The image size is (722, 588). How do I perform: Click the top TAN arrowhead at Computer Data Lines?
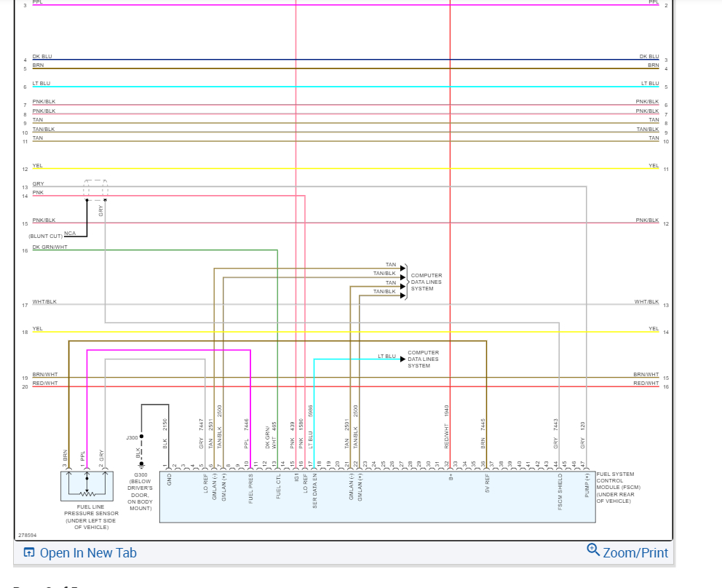[403, 268]
